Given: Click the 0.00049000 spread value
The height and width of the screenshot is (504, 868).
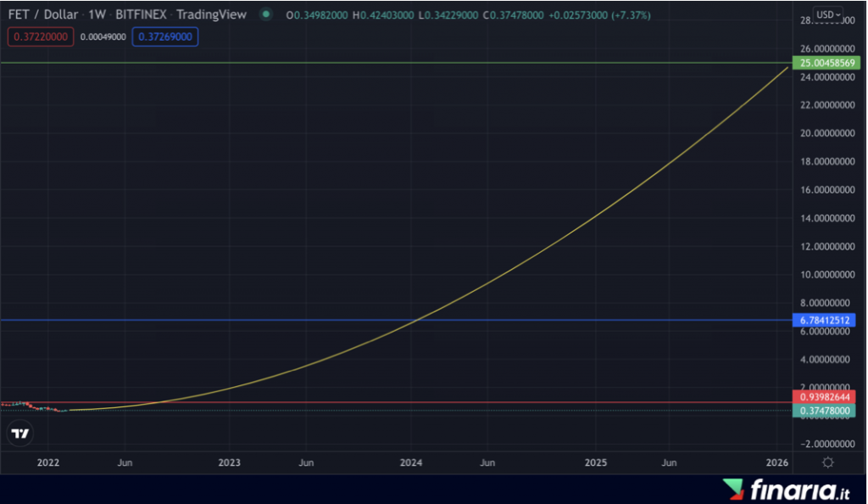Looking at the screenshot, I should click(103, 36).
